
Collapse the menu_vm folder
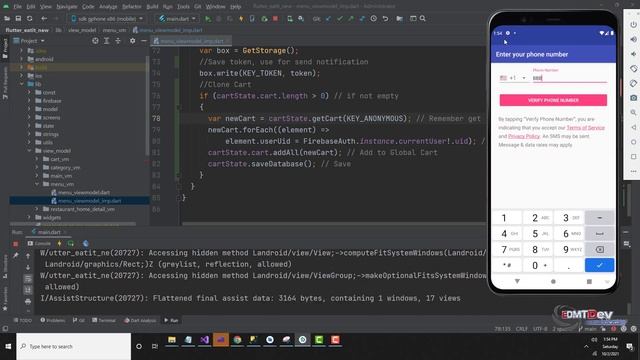pos(37,184)
